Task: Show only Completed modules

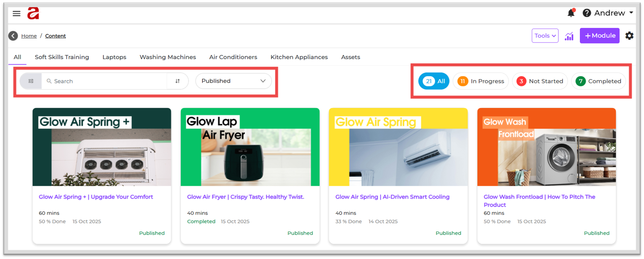Action: pyautogui.click(x=598, y=81)
